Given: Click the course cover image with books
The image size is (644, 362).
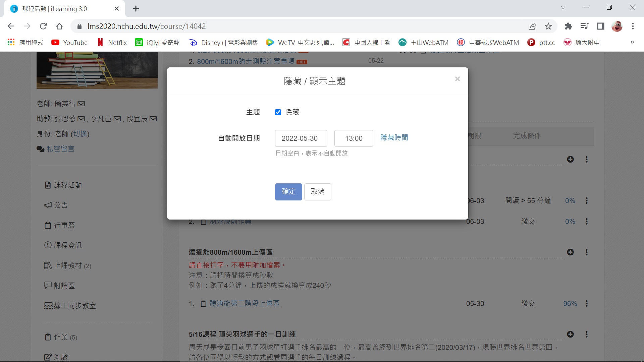Looking at the screenshot, I should tap(97, 70).
